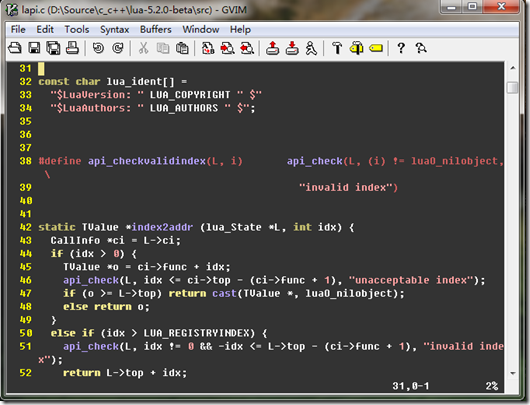Click the vertical scrollbar thumb
Screen dimensions: 530x405
513,88
